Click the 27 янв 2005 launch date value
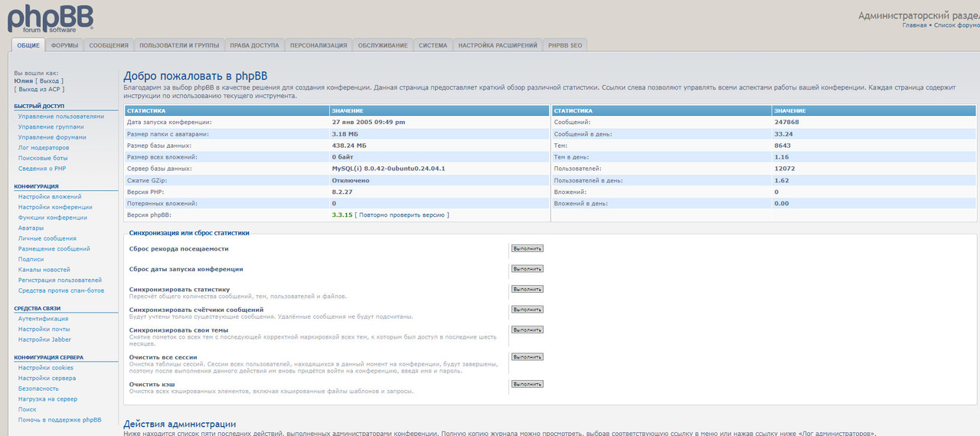980x436 pixels. coord(368,122)
